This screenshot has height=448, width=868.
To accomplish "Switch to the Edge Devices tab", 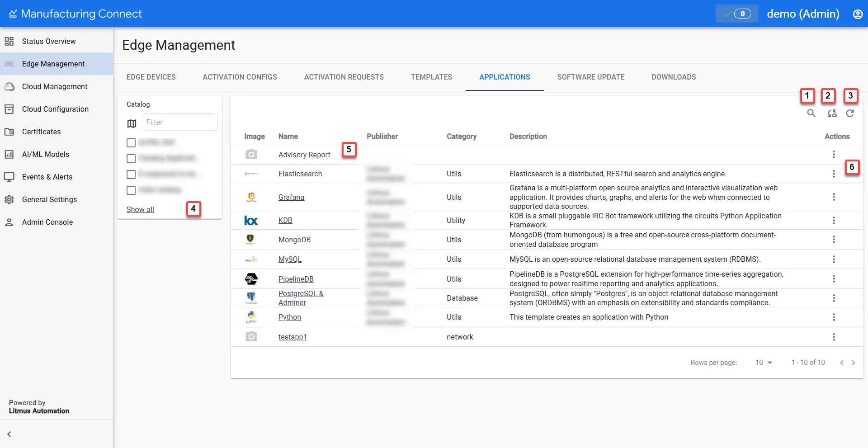I will click(151, 77).
